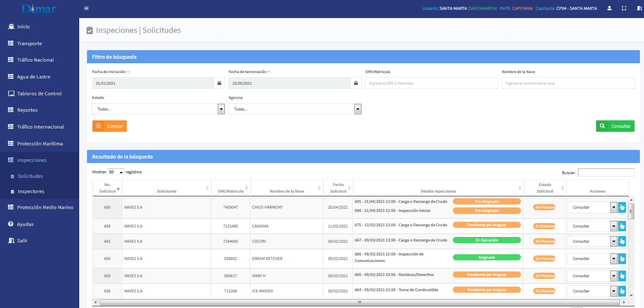Sort table by Solicitante column
Image resolution: width=644 pixels, height=308 pixels.
pos(167,191)
